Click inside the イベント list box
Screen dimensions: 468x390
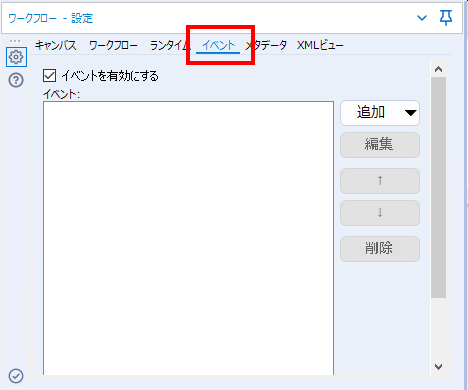tap(188, 238)
